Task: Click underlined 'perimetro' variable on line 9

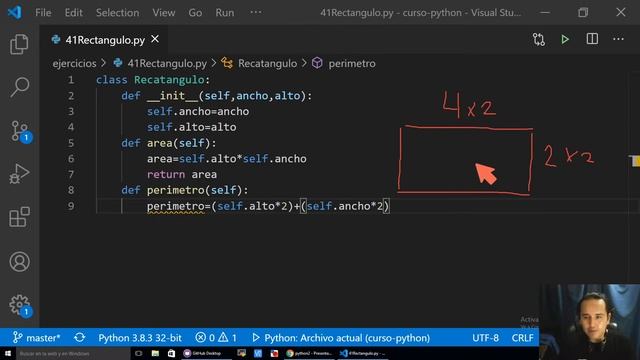Action: (176, 206)
